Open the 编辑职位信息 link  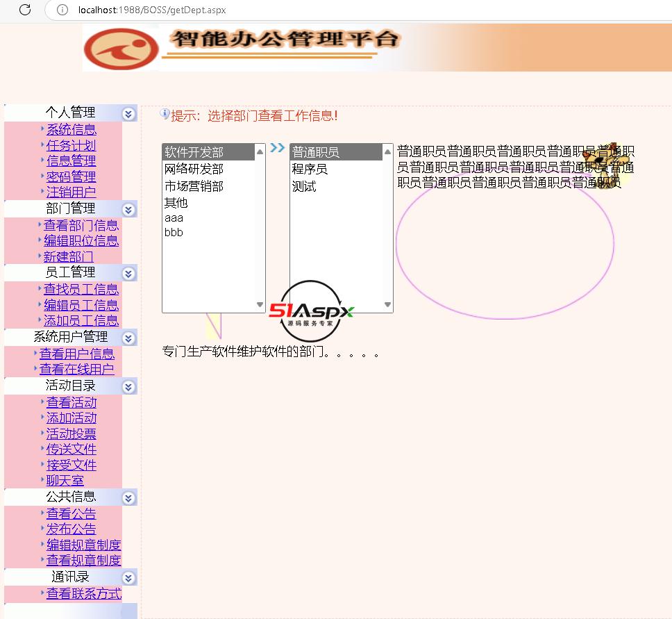(81, 240)
